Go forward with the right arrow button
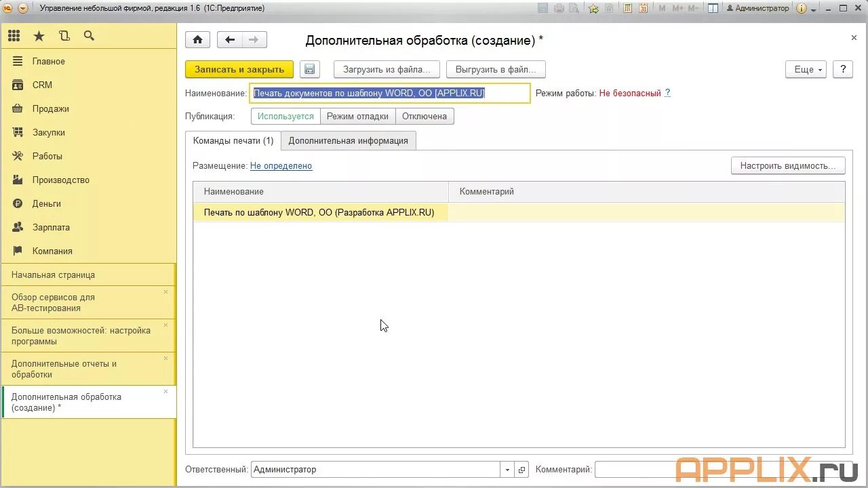The height and width of the screenshot is (488, 868). (254, 40)
